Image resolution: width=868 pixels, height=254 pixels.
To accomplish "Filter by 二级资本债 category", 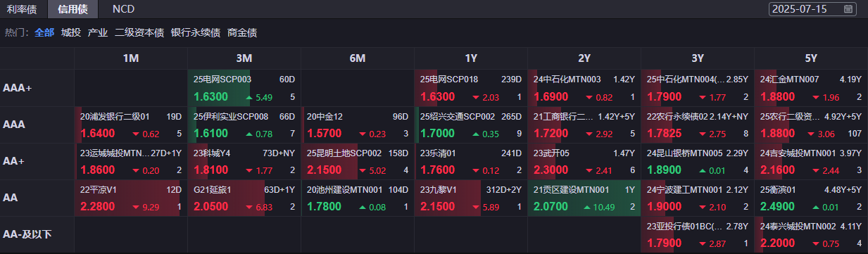I will pyautogui.click(x=139, y=32).
